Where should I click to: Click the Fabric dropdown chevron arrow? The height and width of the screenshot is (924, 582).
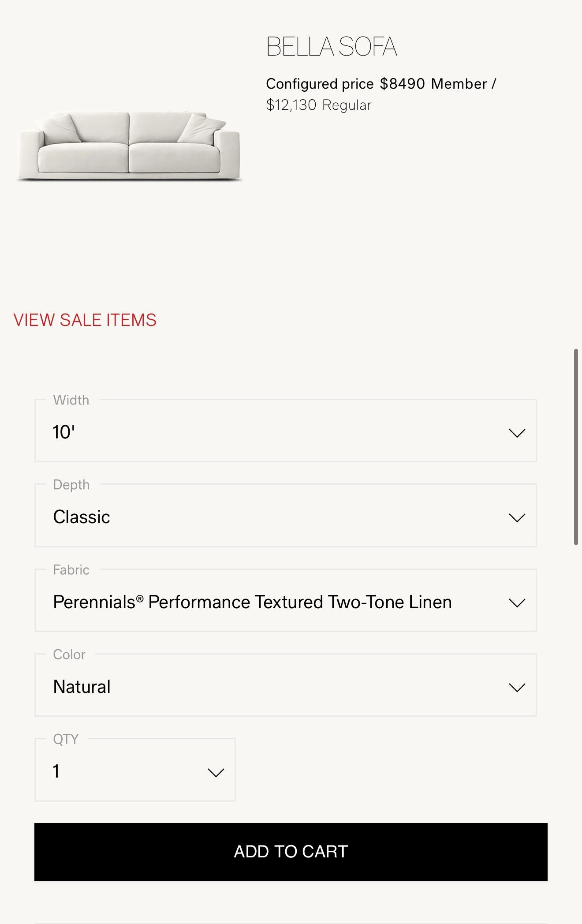pos(517,602)
